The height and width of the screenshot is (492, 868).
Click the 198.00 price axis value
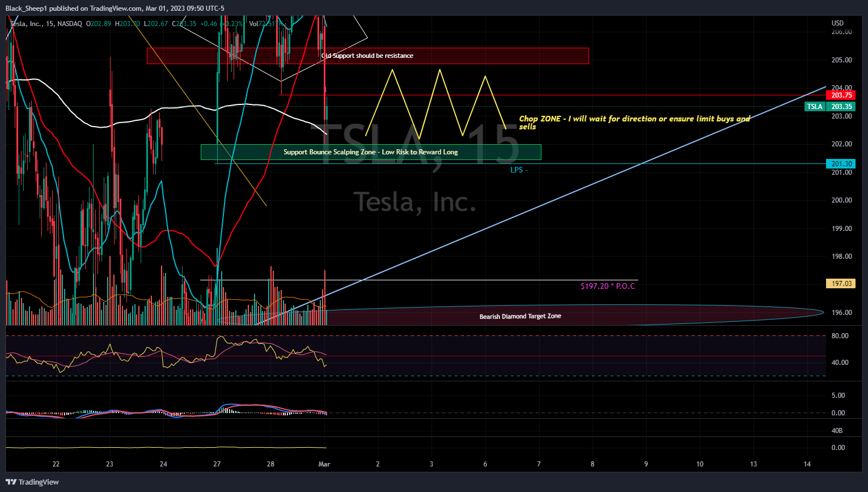pos(841,256)
